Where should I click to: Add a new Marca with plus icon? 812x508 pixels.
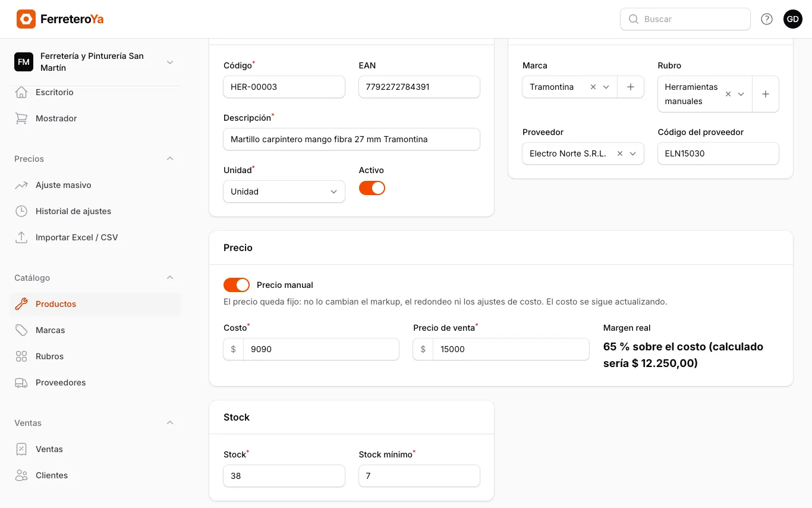(631, 87)
